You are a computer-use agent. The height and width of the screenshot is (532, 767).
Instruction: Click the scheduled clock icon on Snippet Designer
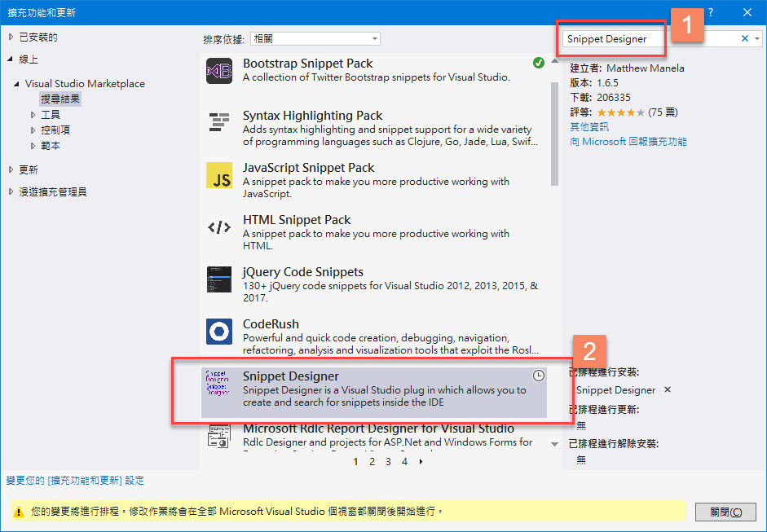click(538, 376)
